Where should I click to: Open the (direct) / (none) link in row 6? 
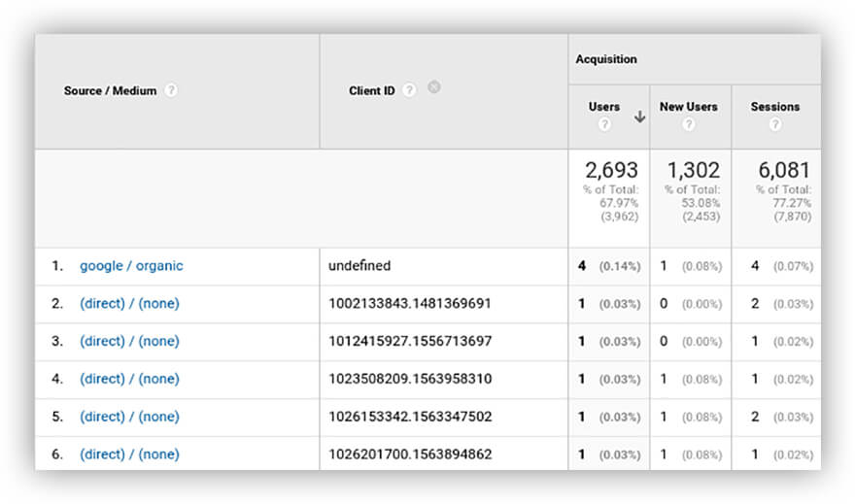129,454
